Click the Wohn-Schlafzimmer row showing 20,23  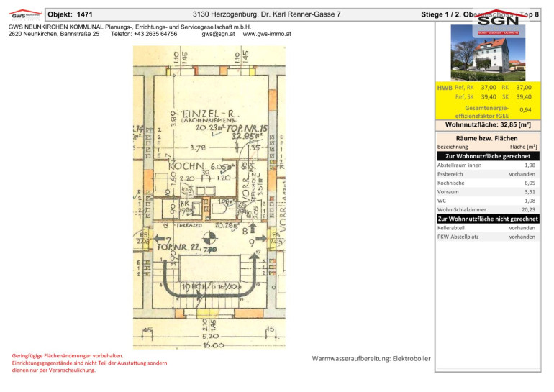coord(487,209)
